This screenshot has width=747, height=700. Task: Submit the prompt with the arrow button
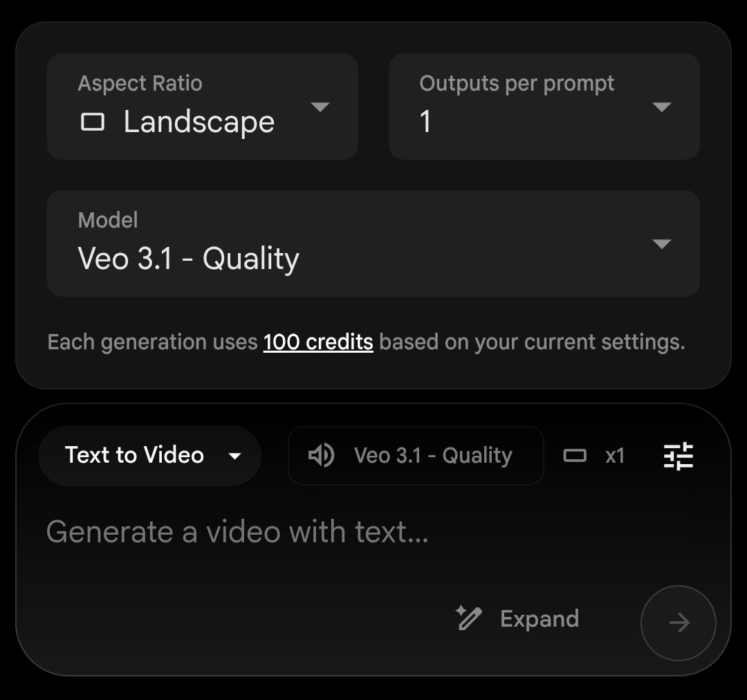(x=679, y=623)
